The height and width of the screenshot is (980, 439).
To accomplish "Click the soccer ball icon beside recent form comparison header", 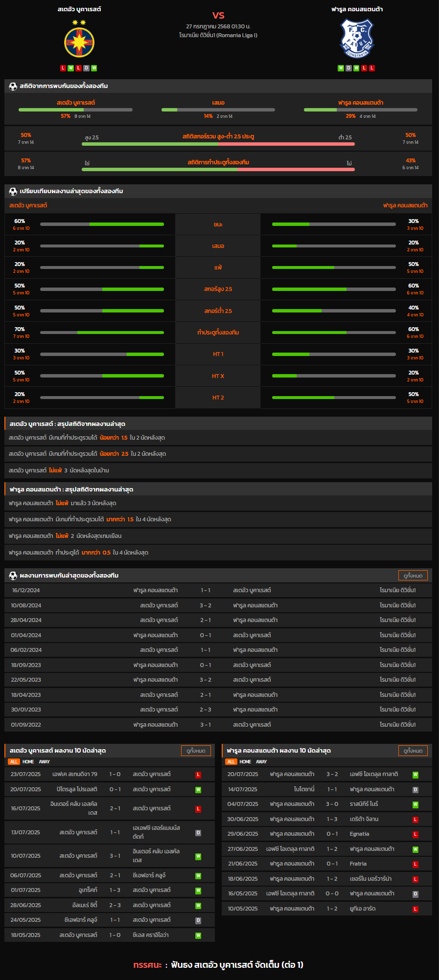I will [13, 191].
